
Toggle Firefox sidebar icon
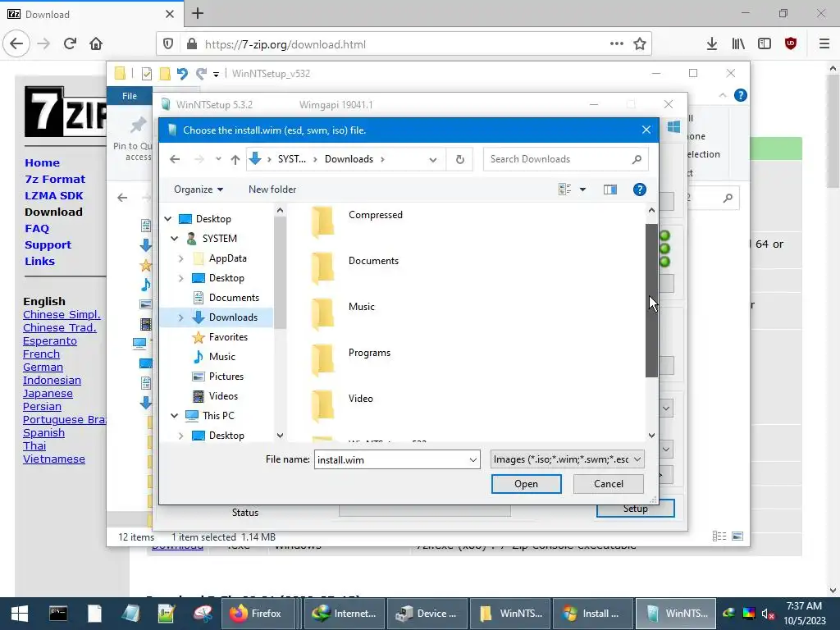pyautogui.click(x=765, y=44)
